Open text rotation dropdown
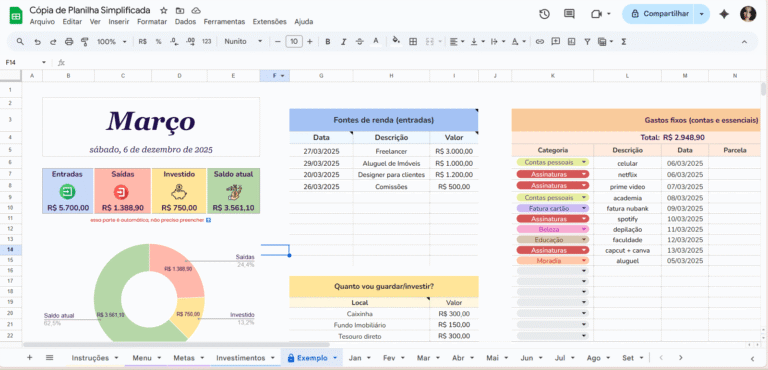This screenshot has width=768, height=370. pyautogui.click(x=519, y=42)
